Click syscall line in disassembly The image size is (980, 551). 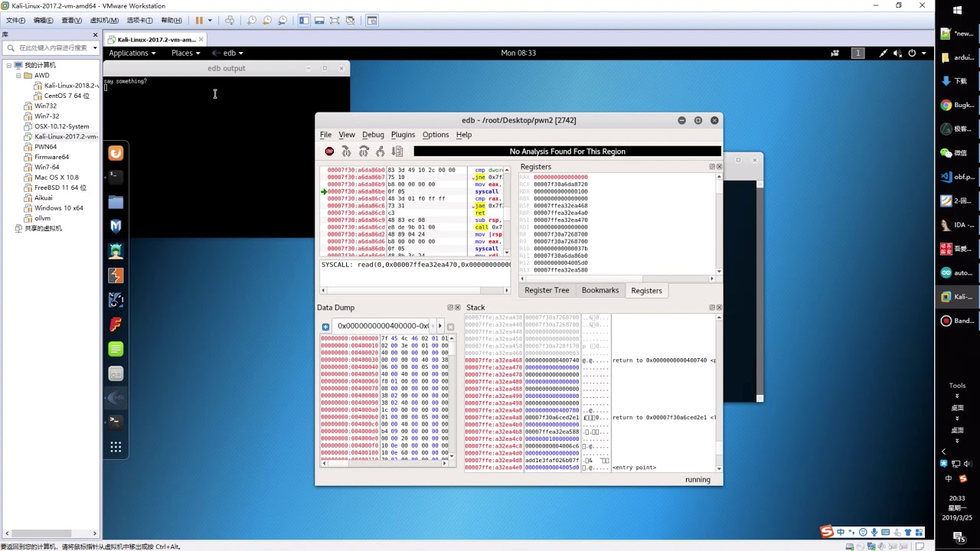[412, 191]
